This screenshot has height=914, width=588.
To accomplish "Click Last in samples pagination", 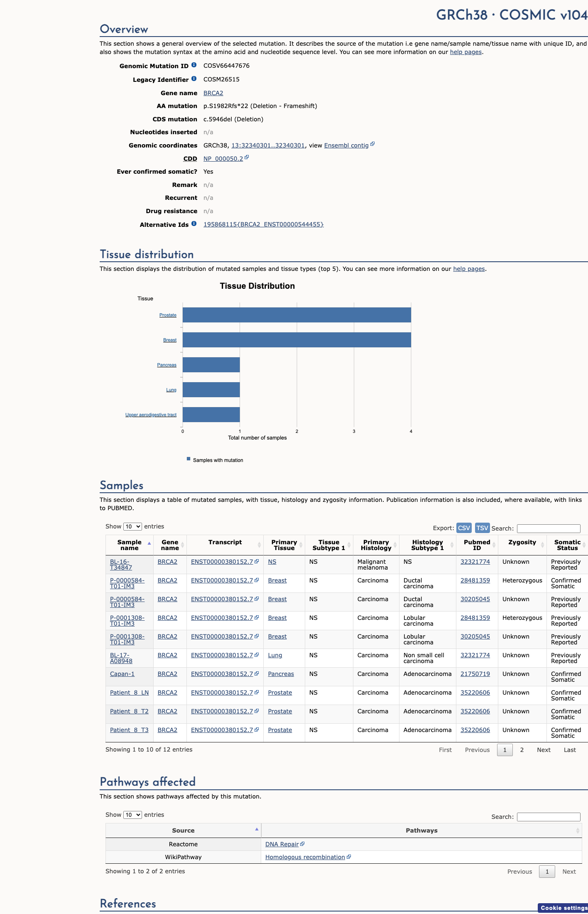I will 570,750.
